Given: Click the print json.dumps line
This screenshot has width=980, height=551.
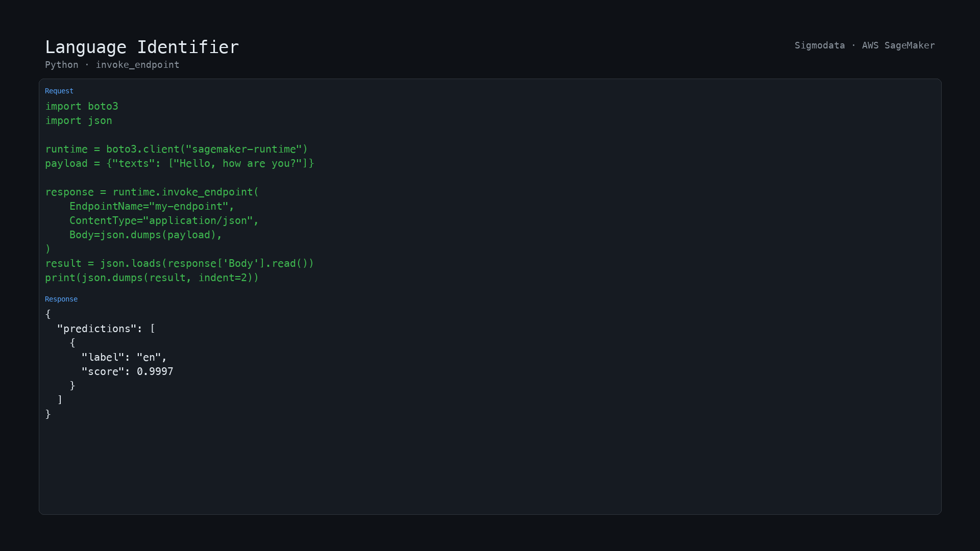Looking at the screenshot, I should [x=152, y=278].
